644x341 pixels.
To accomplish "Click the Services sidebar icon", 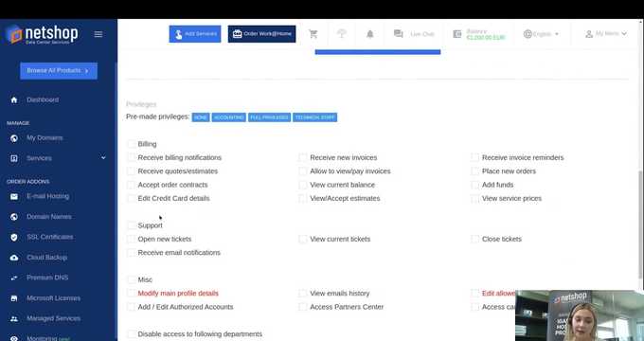I will pyautogui.click(x=14, y=158).
